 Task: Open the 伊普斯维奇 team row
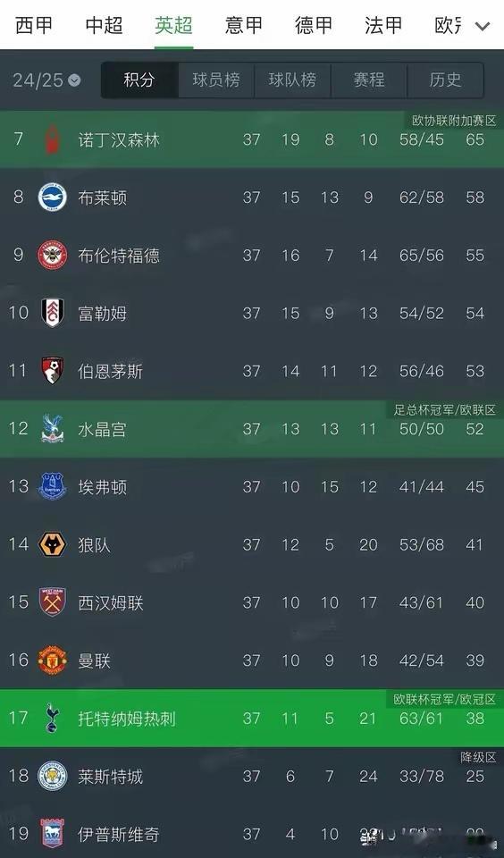(252, 832)
